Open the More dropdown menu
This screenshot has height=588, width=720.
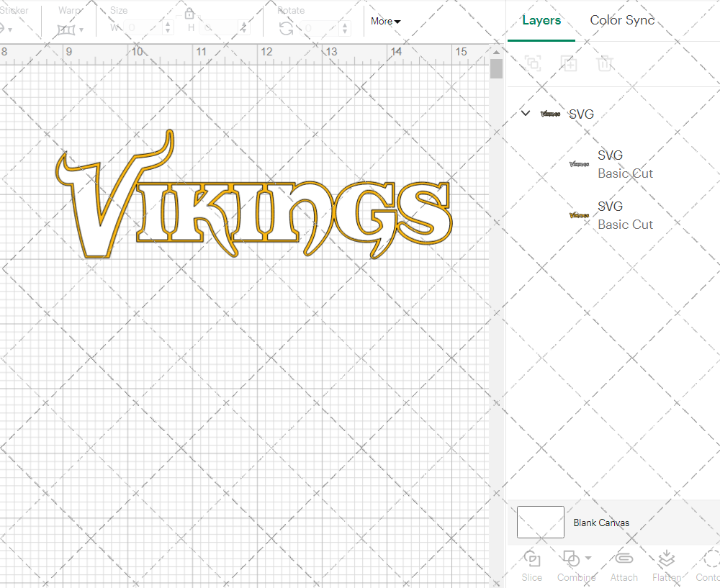click(386, 21)
